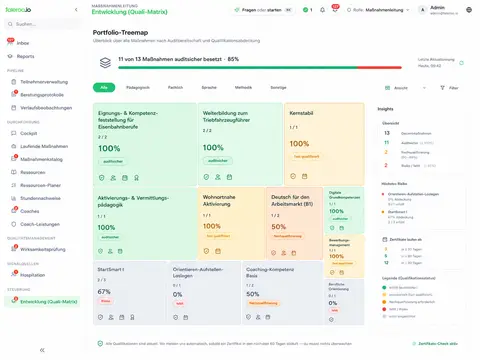Open Orientieren-Aufstellen-Loslegen card

point(204,293)
